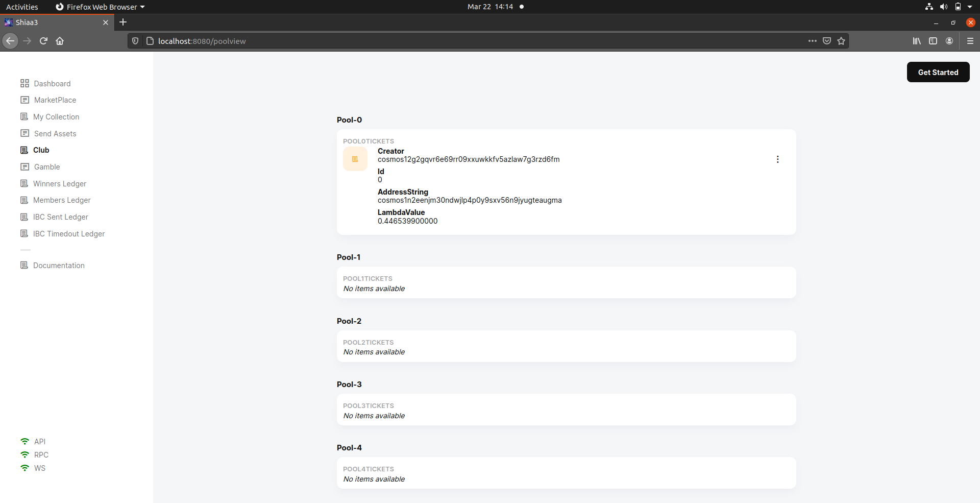Click the browser back arrow
The width and height of the screenshot is (980, 503).
(10, 41)
